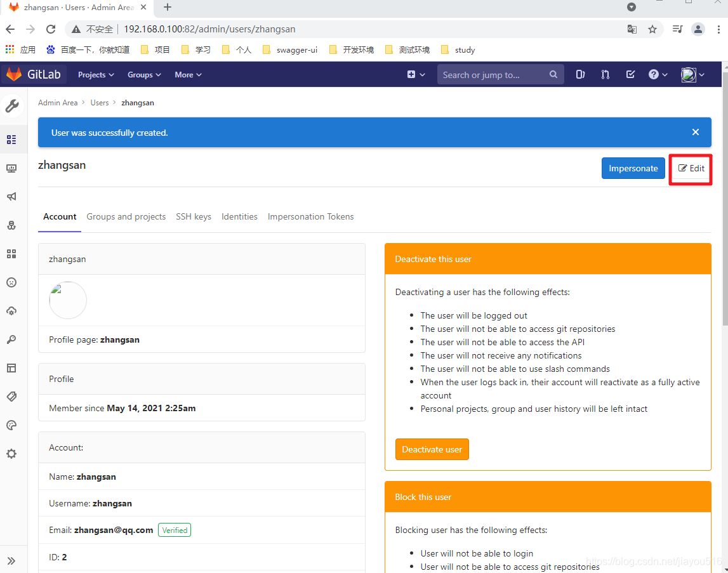
Task: Expand the new project plus dropdown
Action: point(416,74)
